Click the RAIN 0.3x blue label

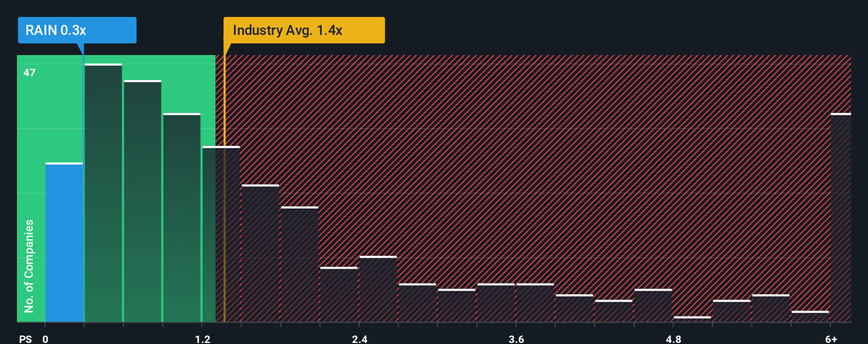click(77, 30)
